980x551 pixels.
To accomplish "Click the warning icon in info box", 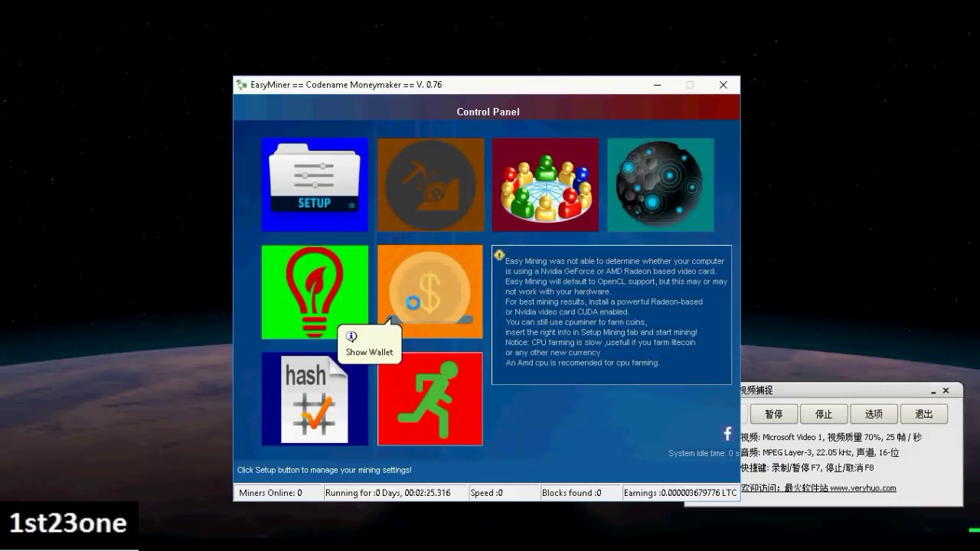I will (499, 255).
